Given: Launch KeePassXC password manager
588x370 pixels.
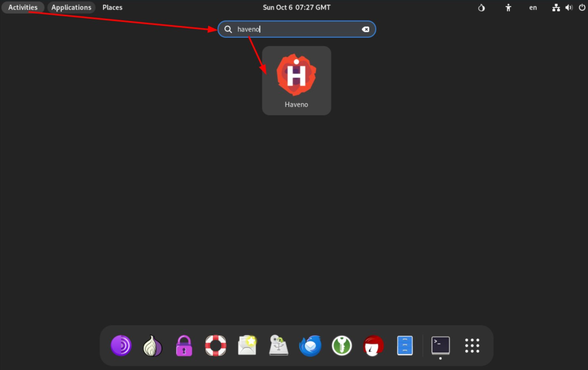Looking at the screenshot, I should tap(342, 346).
